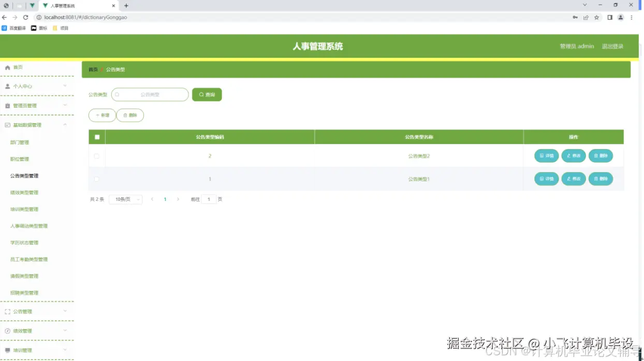Click 详情 button for 公告类型1 row

pyautogui.click(x=547, y=179)
